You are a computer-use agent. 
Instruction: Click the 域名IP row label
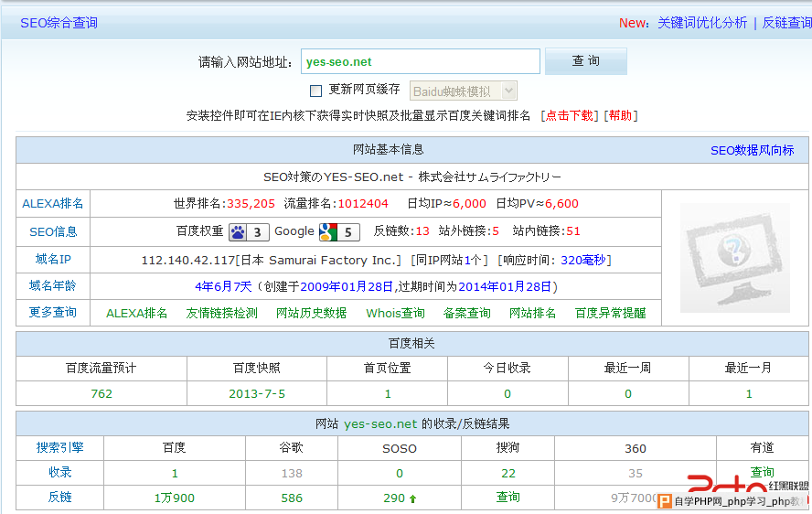click(53, 259)
